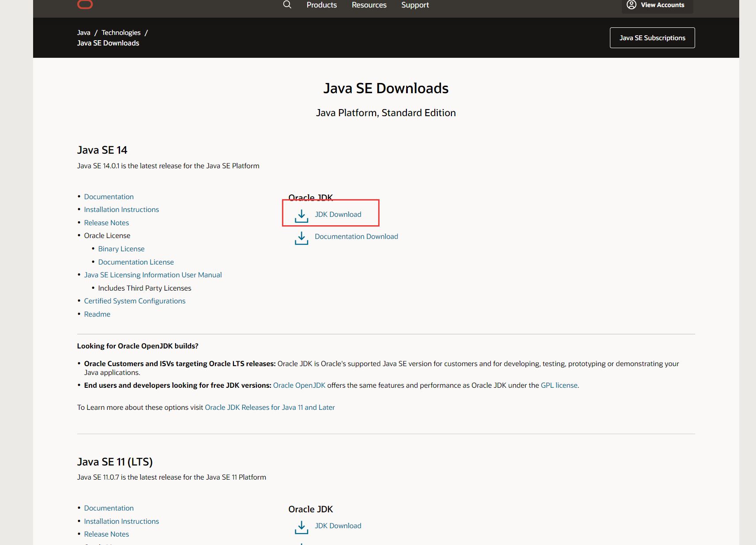
Task: Open the Support menu
Action: tap(415, 5)
